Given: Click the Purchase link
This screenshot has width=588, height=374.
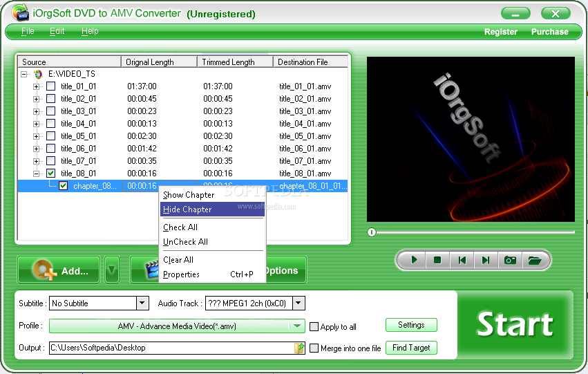Looking at the screenshot, I should click(550, 32).
